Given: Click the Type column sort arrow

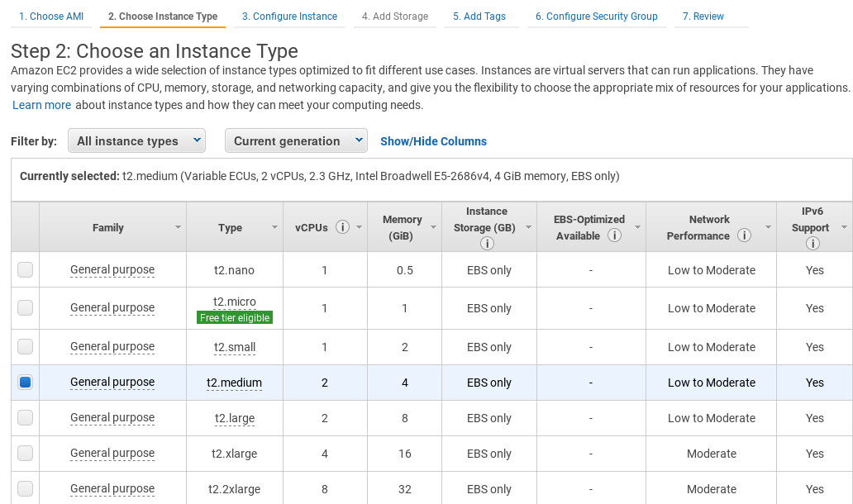Looking at the screenshot, I should [x=273, y=226].
